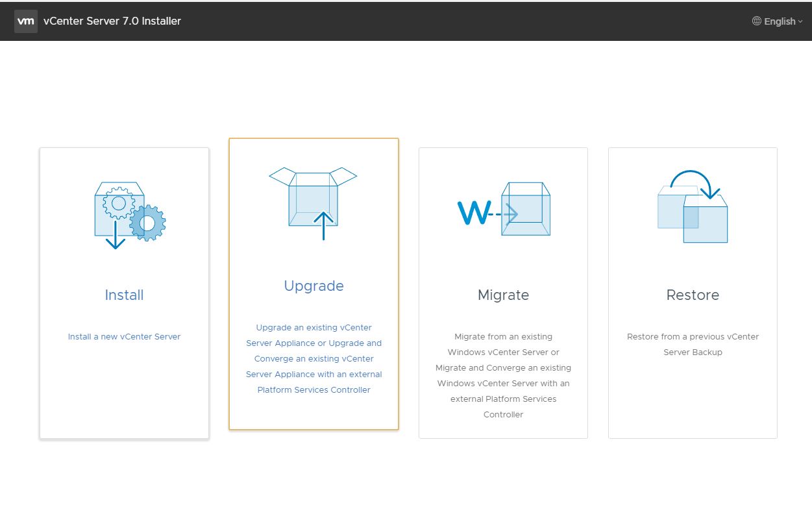The height and width of the screenshot is (518, 812).
Task: Click the VMware vm logo
Action: [x=26, y=21]
